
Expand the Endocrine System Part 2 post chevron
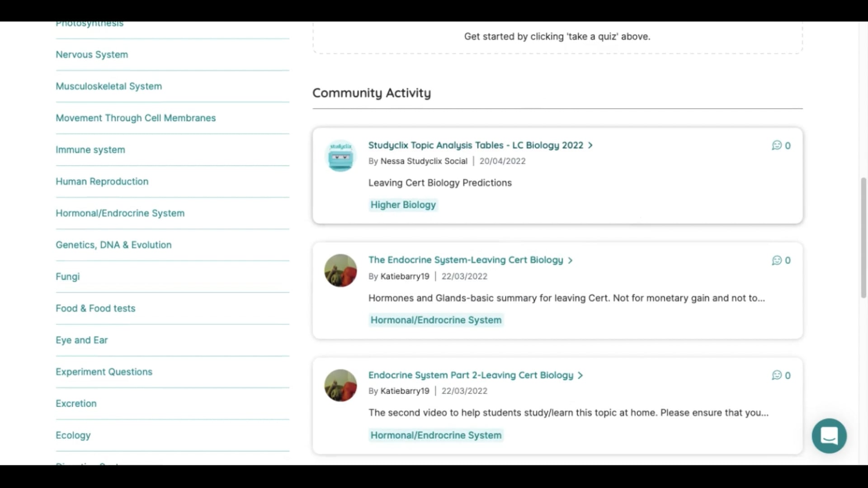coord(580,375)
